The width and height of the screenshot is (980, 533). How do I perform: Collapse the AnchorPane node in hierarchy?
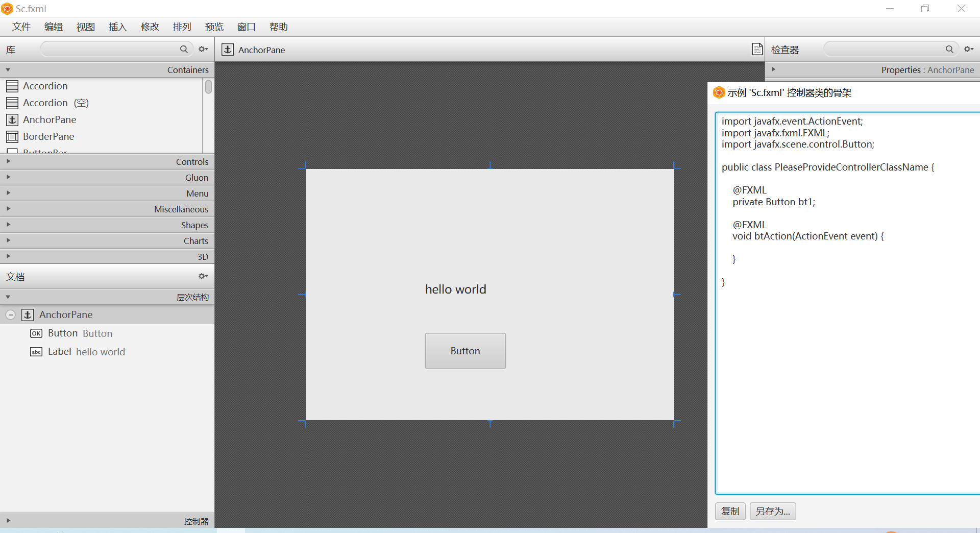point(11,314)
